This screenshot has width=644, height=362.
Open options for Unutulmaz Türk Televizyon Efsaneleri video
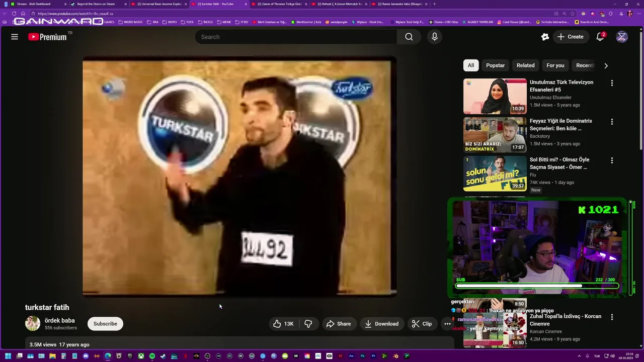[x=612, y=83]
